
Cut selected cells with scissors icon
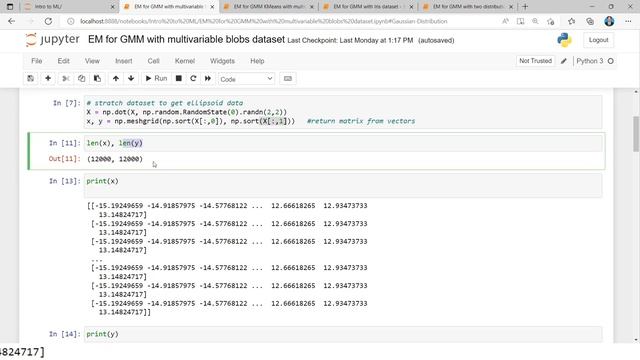click(x=65, y=78)
